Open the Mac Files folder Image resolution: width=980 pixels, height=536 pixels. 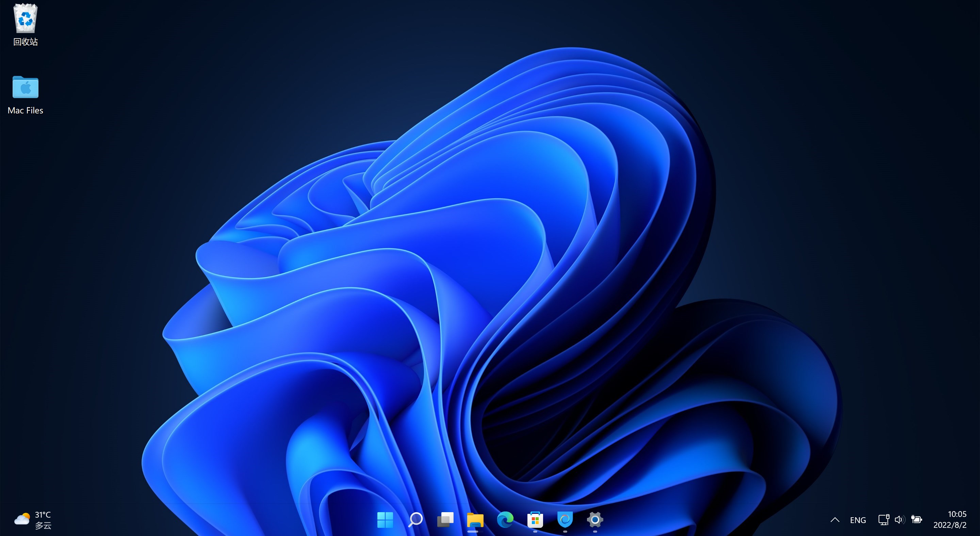[25, 88]
